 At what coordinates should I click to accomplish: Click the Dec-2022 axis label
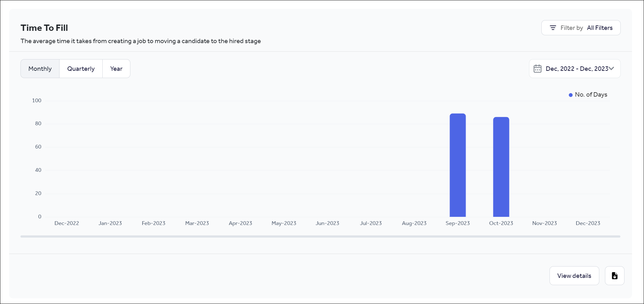tap(67, 223)
